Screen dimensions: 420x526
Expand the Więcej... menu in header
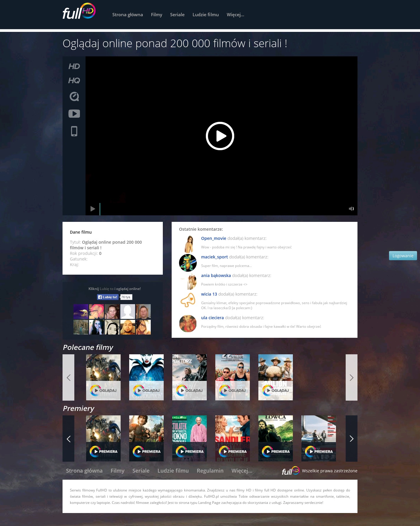click(x=235, y=15)
